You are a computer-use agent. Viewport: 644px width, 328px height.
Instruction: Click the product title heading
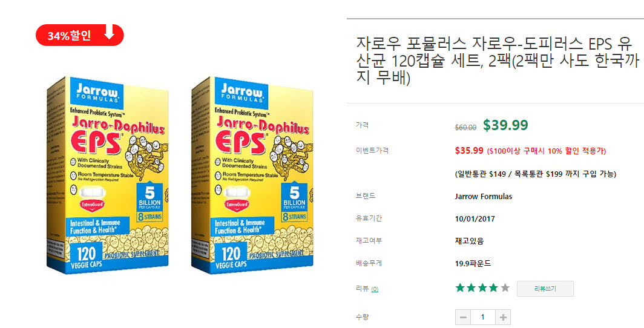494,61
